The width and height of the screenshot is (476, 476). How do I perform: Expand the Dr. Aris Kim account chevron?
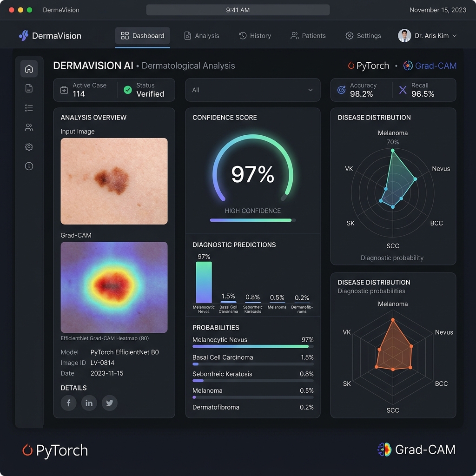(455, 36)
